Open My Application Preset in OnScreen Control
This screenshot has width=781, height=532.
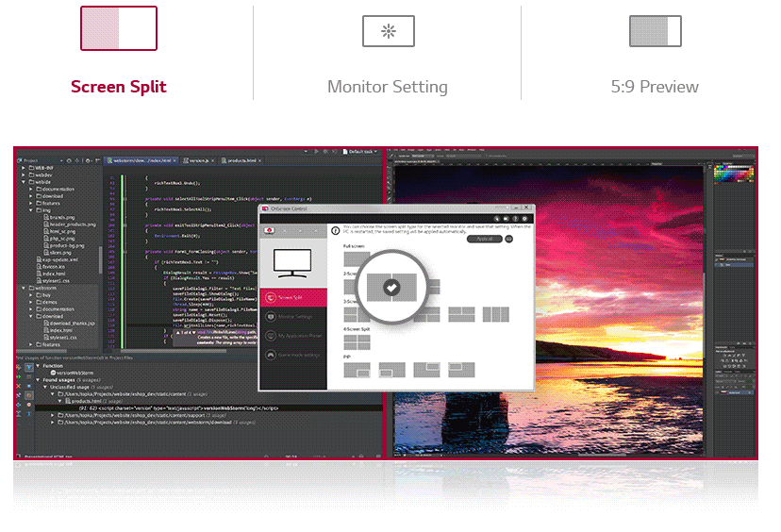coord(293,336)
